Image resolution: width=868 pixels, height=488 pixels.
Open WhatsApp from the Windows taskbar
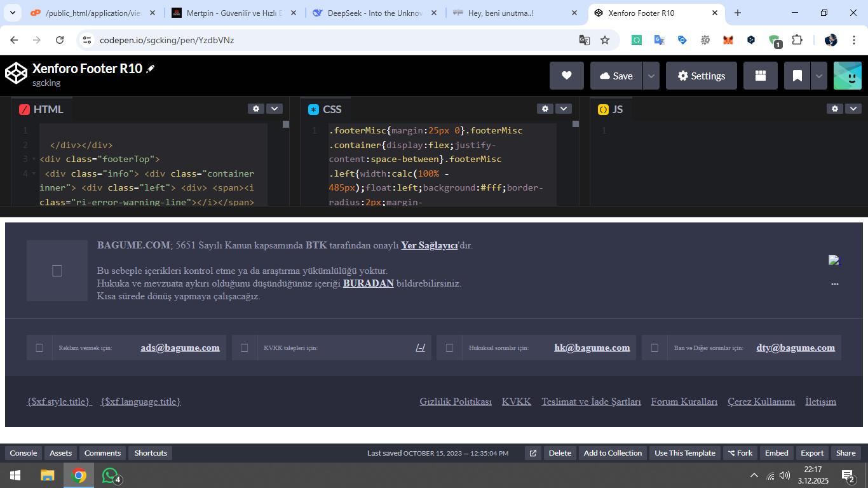pos(111,475)
